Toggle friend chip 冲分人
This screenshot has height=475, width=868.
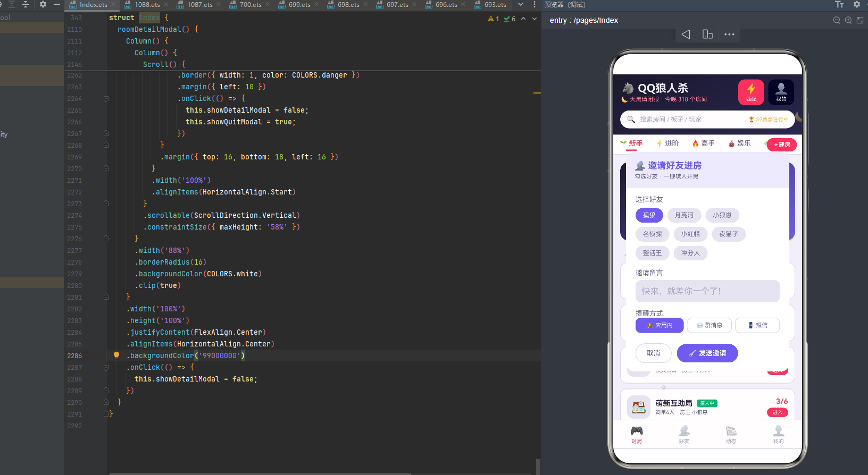tap(690, 253)
